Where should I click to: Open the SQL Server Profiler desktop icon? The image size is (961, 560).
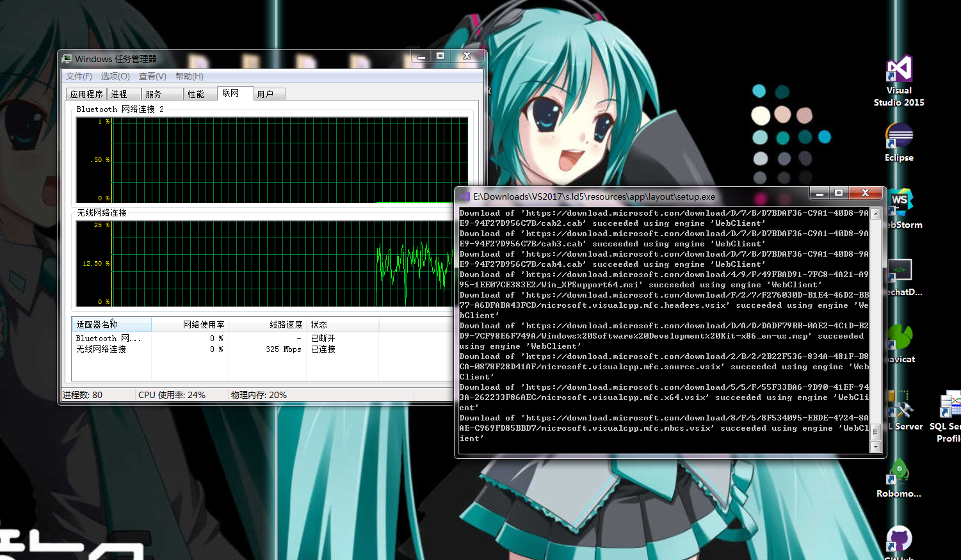coord(947,417)
